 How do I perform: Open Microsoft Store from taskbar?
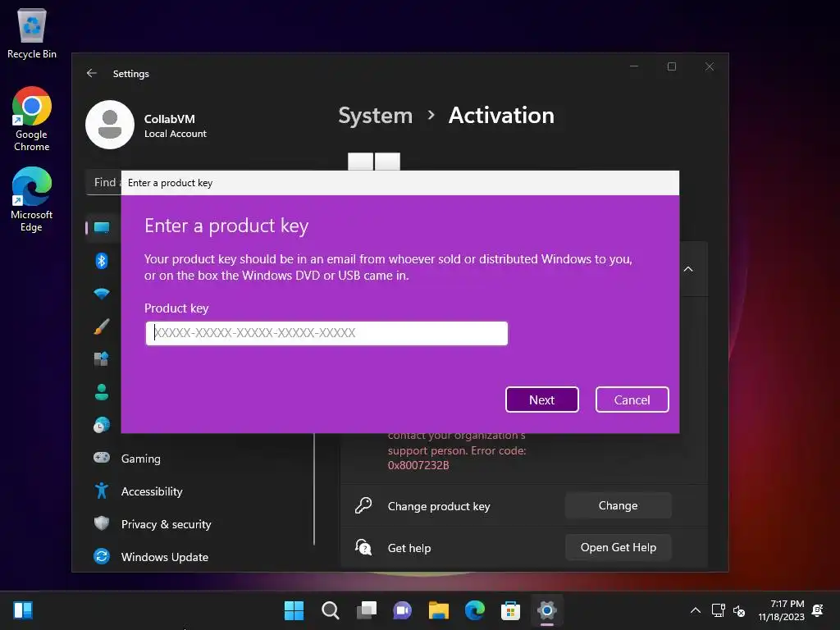510,610
